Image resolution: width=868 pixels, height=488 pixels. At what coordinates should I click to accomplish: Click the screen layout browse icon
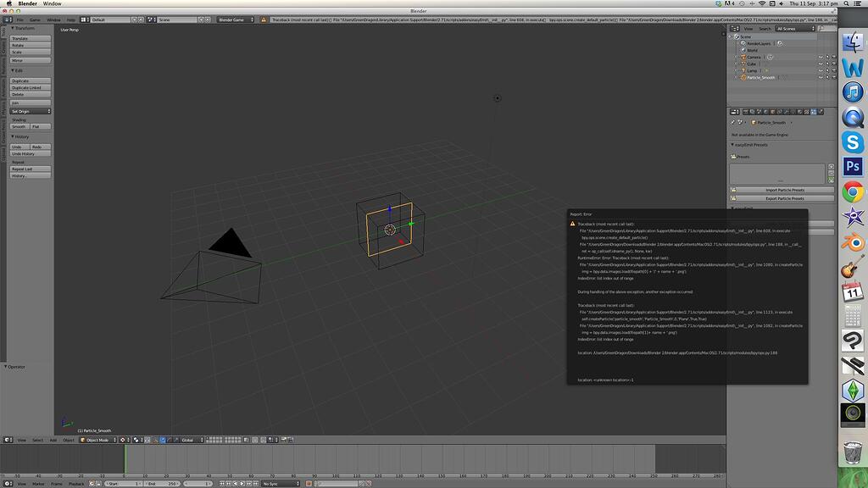(85, 20)
